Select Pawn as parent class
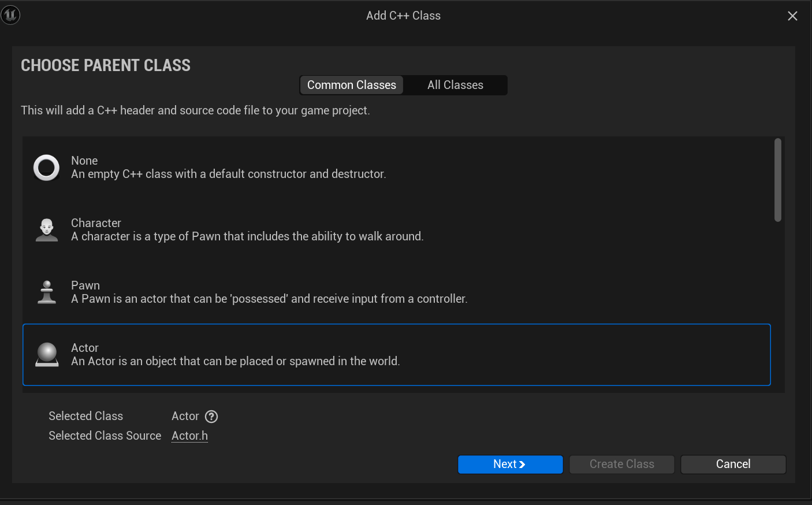 point(397,292)
